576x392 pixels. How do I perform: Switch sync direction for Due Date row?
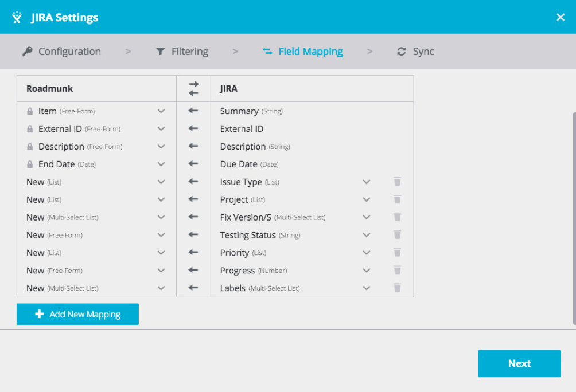193,164
